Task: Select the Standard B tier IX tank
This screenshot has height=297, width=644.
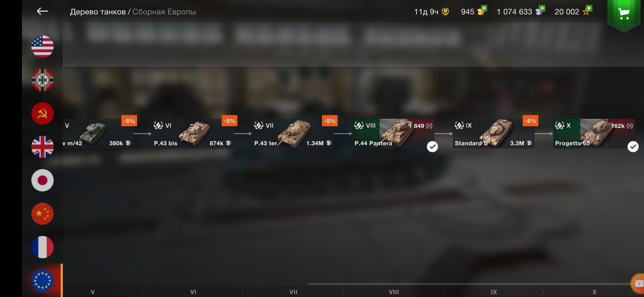Action: click(x=493, y=134)
